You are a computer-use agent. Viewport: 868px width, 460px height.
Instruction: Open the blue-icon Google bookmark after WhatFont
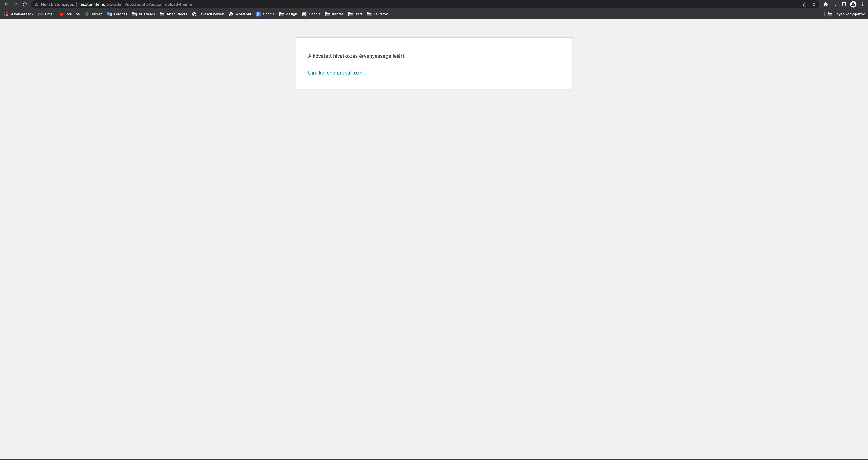pyautogui.click(x=265, y=14)
